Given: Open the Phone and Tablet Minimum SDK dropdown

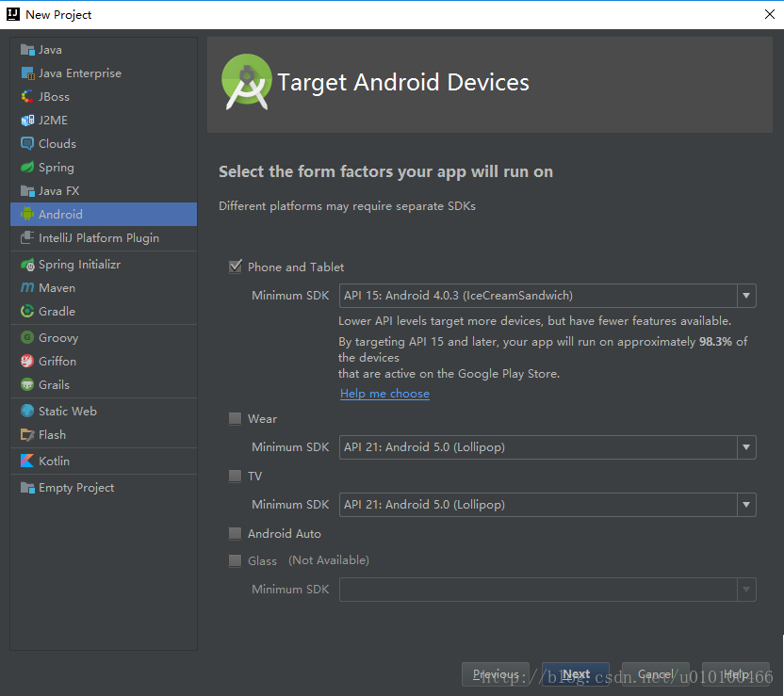Looking at the screenshot, I should [746, 296].
